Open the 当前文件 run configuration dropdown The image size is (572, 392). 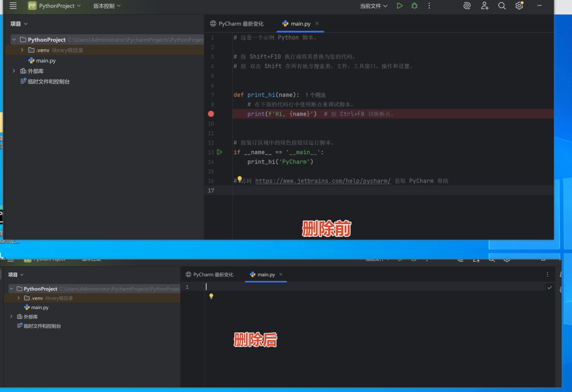pos(373,6)
